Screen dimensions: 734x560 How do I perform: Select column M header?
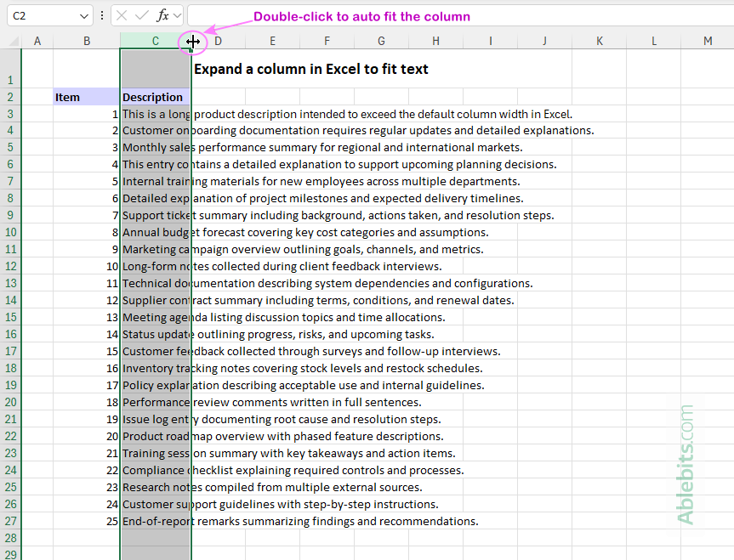pos(708,41)
